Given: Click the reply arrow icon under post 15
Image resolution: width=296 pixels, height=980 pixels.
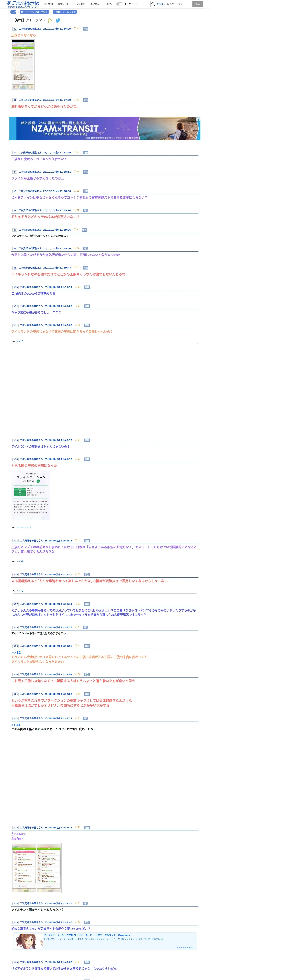Looking at the screenshot, I should pyautogui.click(x=14, y=562).
